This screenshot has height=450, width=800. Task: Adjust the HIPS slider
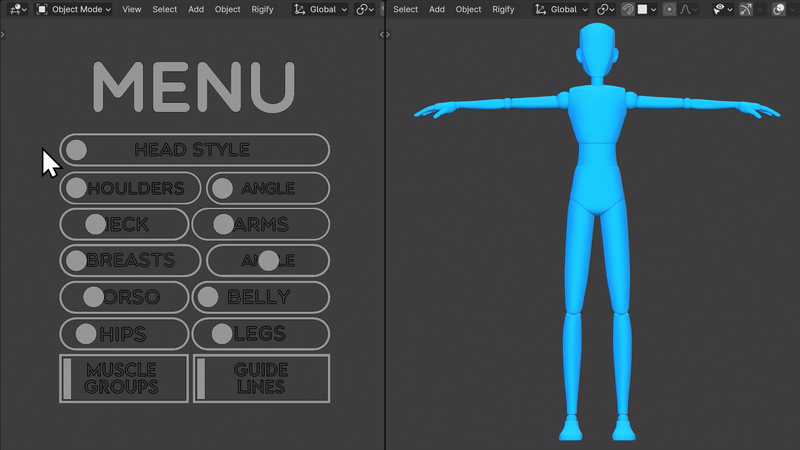coord(124,334)
